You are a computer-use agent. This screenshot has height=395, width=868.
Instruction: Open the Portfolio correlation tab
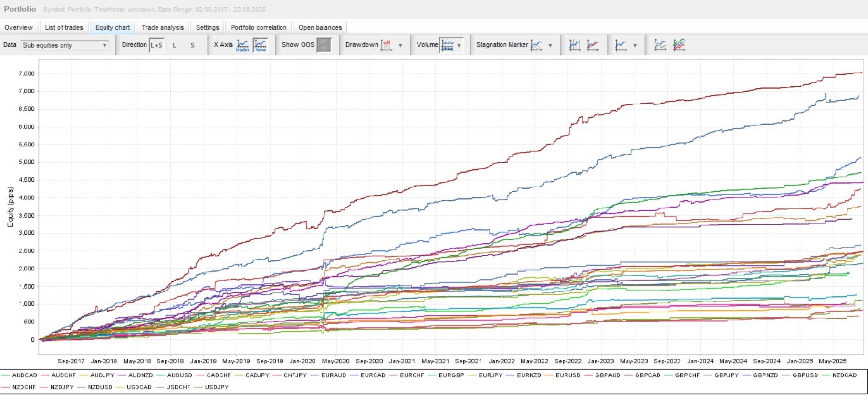pos(259,27)
